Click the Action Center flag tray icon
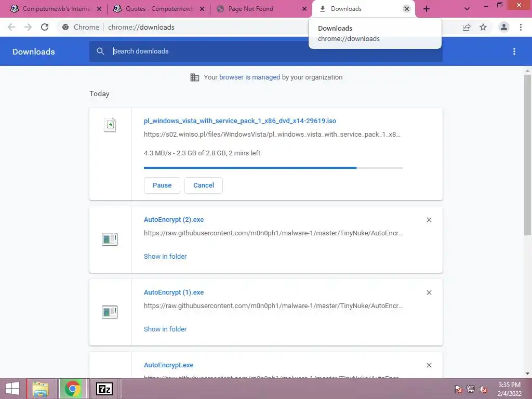532x399 pixels. pos(458,389)
